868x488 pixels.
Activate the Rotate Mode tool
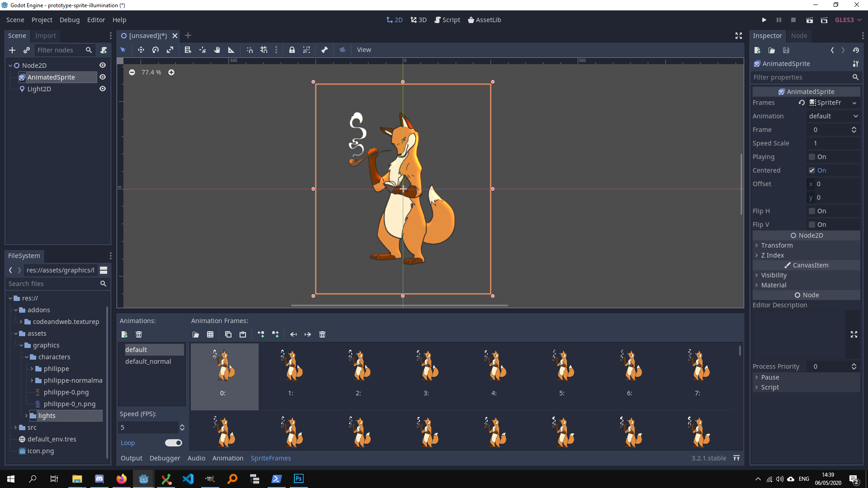[155, 50]
